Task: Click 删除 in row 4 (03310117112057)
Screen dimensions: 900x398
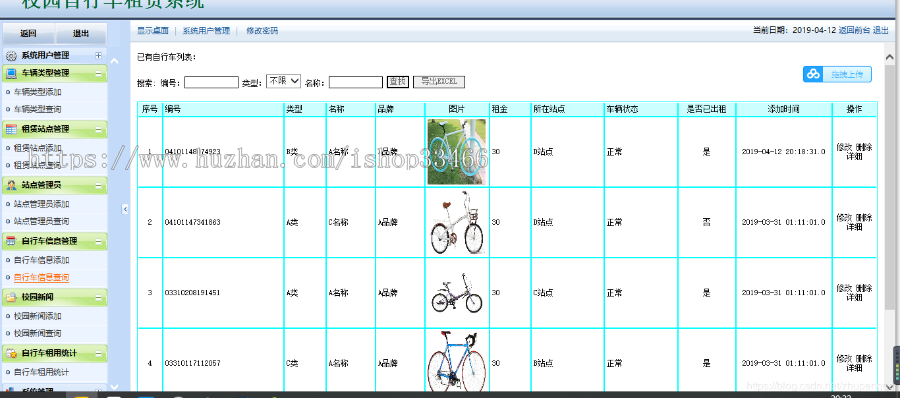Action: coord(864,359)
